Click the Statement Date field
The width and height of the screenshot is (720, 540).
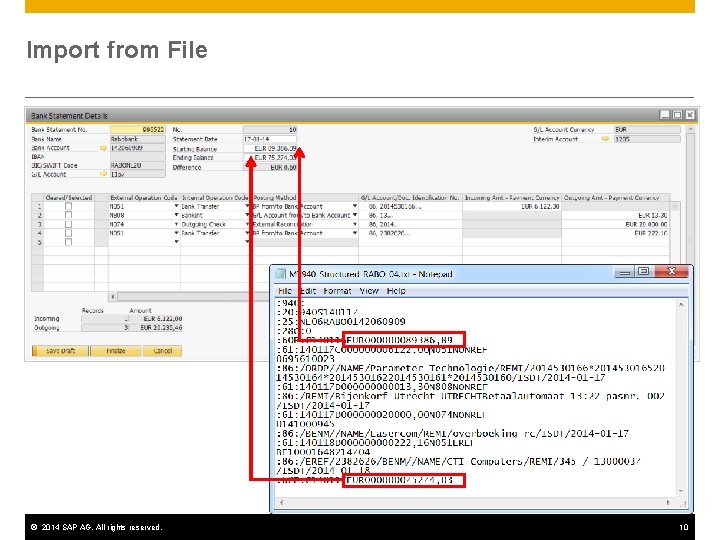click(x=270, y=139)
